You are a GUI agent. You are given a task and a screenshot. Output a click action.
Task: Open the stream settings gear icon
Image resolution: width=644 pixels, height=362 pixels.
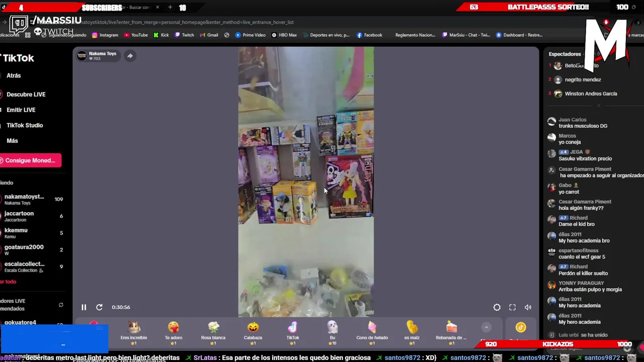(x=497, y=307)
